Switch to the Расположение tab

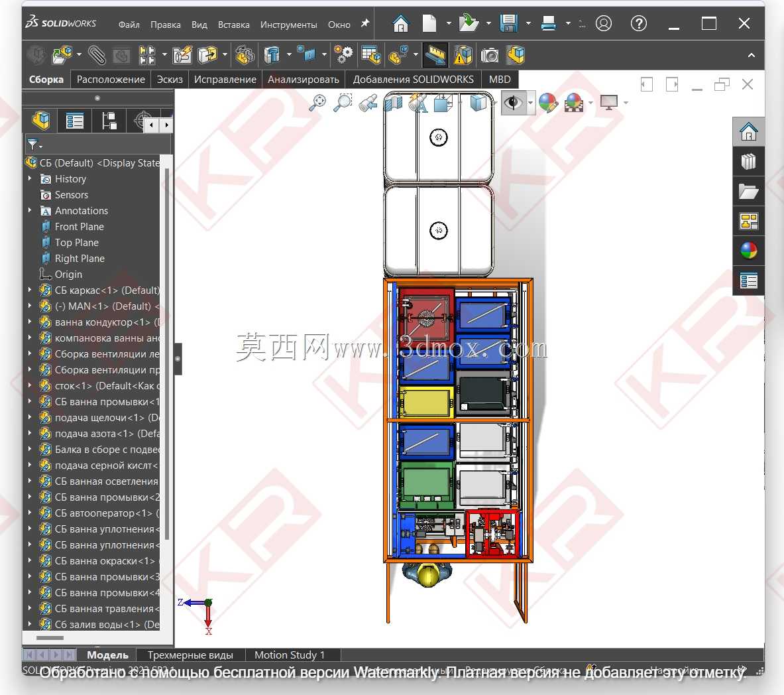point(111,80)
